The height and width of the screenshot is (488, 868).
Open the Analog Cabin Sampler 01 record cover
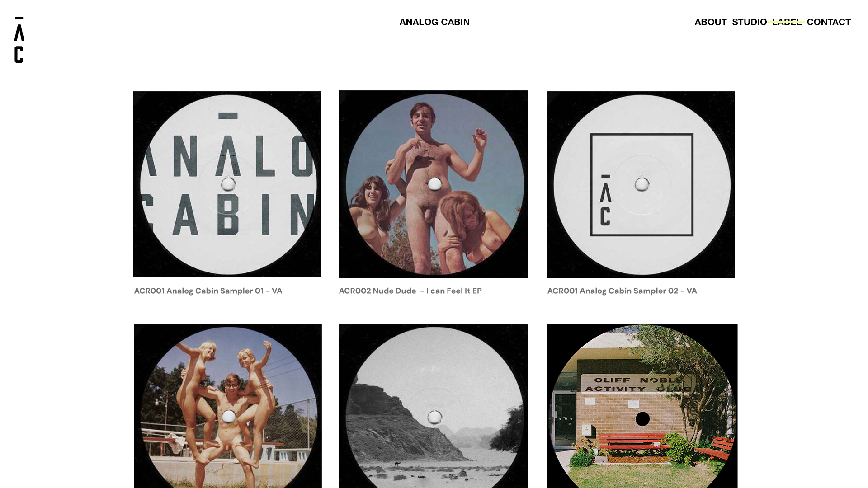[227, 184]
